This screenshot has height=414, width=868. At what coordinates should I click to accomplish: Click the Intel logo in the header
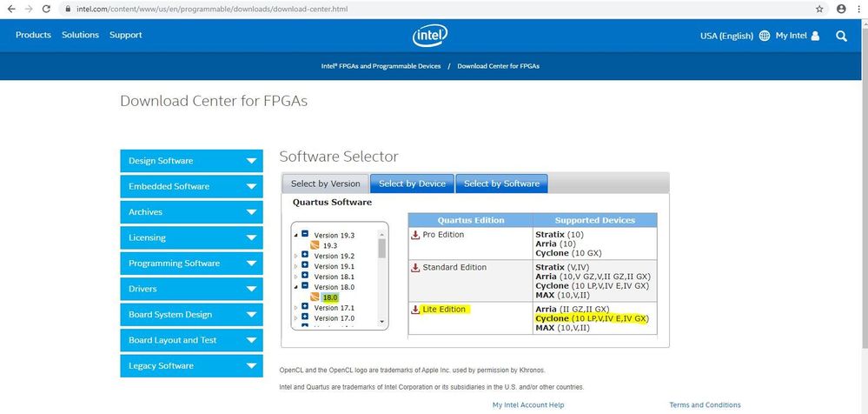[430, 36]
